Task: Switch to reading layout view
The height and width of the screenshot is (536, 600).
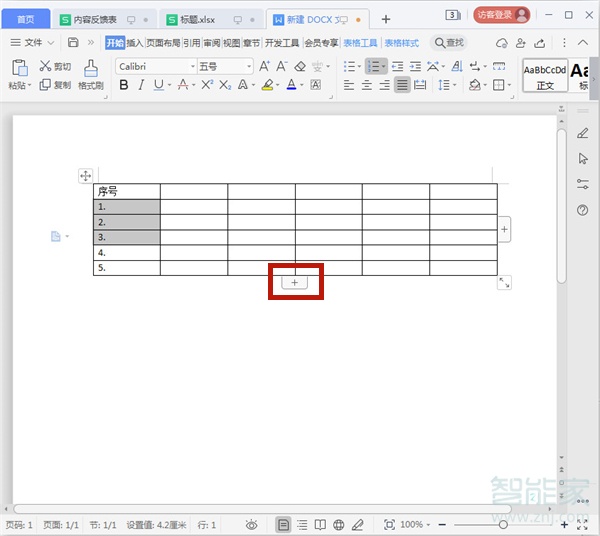Action: coord(320,525)
